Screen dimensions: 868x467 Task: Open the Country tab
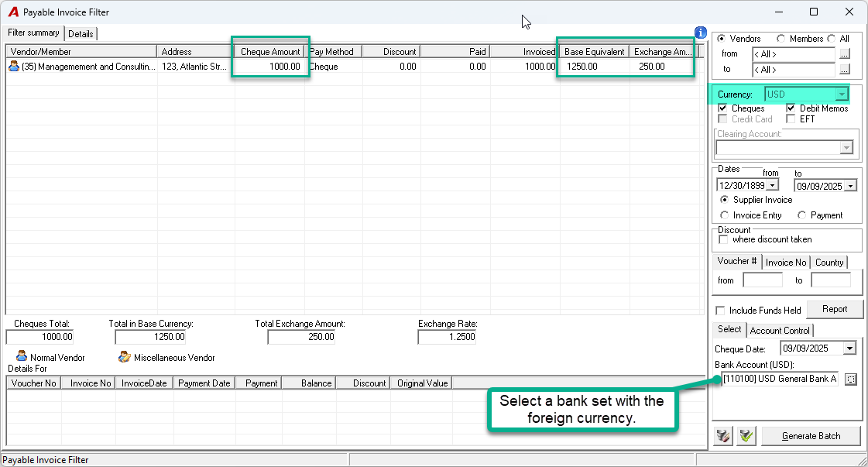coord(829,263)
